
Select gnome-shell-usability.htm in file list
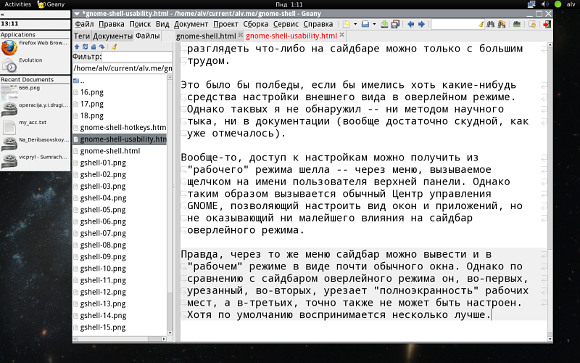(x=120, y=139)
